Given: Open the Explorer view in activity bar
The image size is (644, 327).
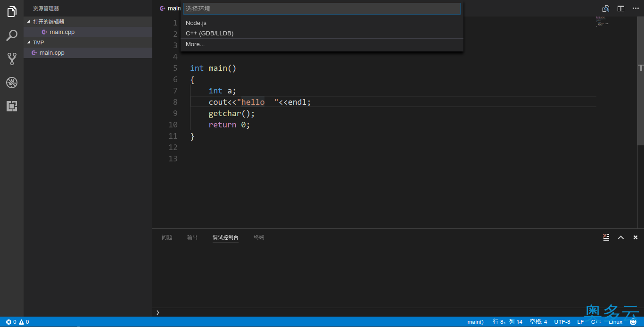Looking at the screenshot, I should tap(12, 12).
